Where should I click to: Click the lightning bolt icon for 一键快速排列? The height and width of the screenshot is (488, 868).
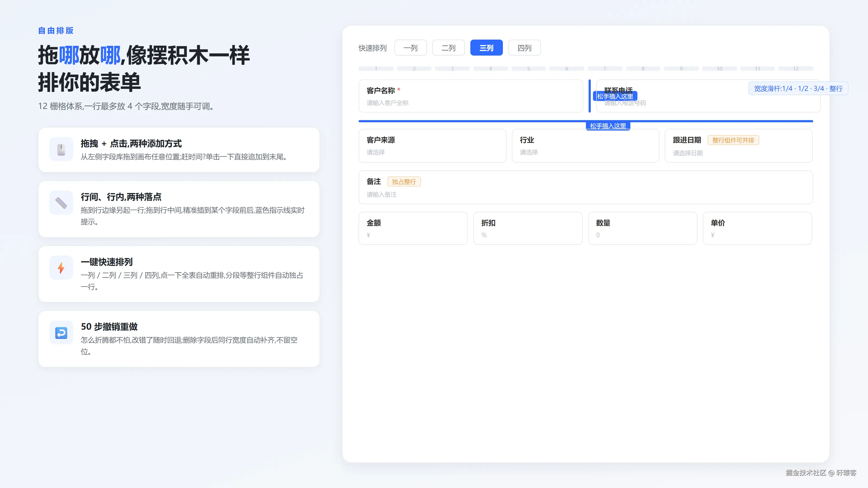(61, 268)
